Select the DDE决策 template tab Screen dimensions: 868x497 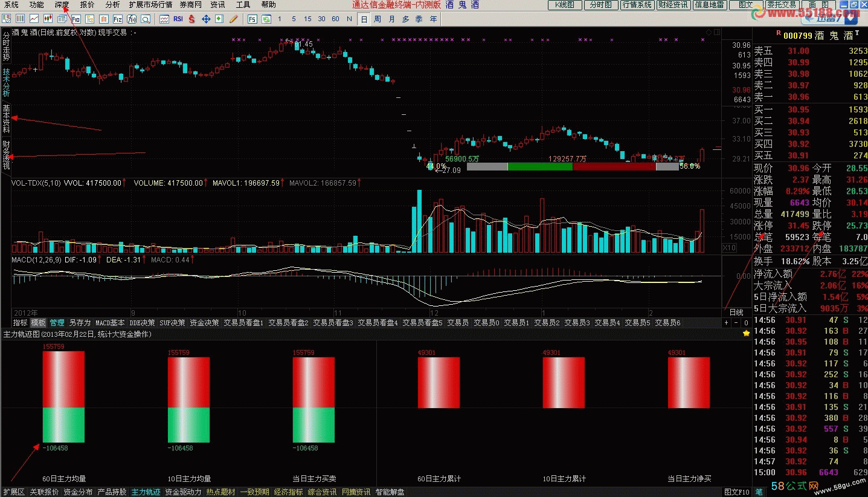(142, 323)
